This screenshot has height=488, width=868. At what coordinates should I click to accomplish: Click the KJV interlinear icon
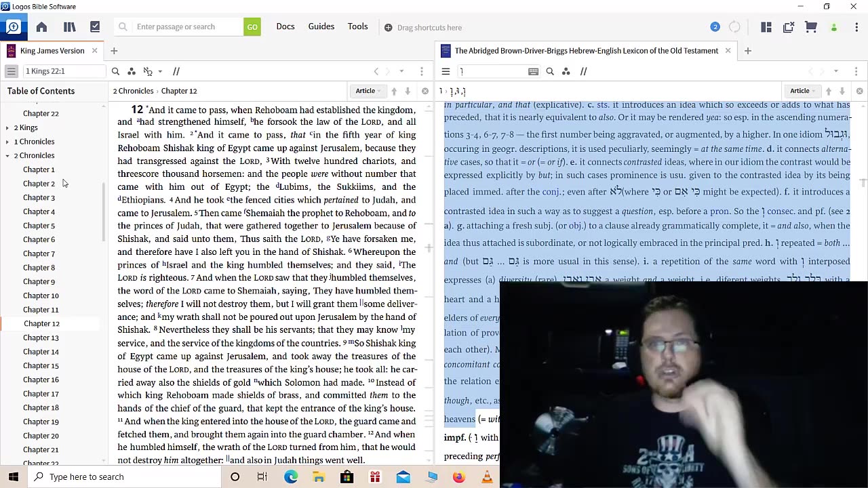pyautogui.click(x=149, y=71)
